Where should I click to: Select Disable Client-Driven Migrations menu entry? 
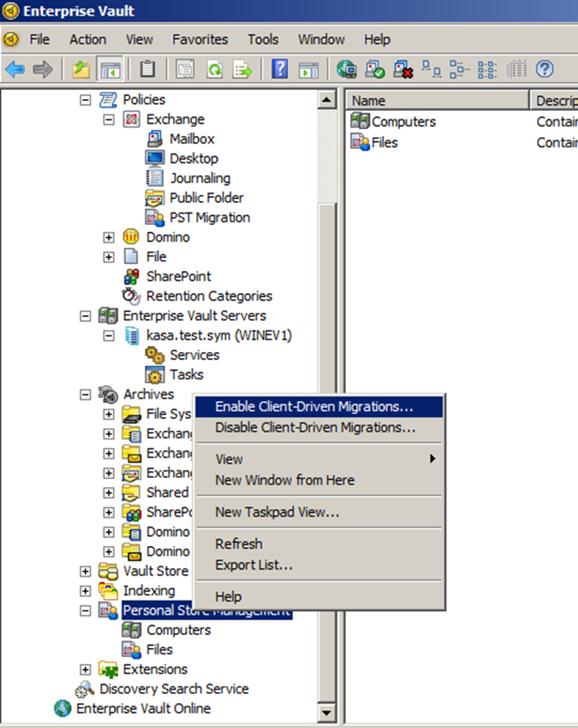point(315,427)
